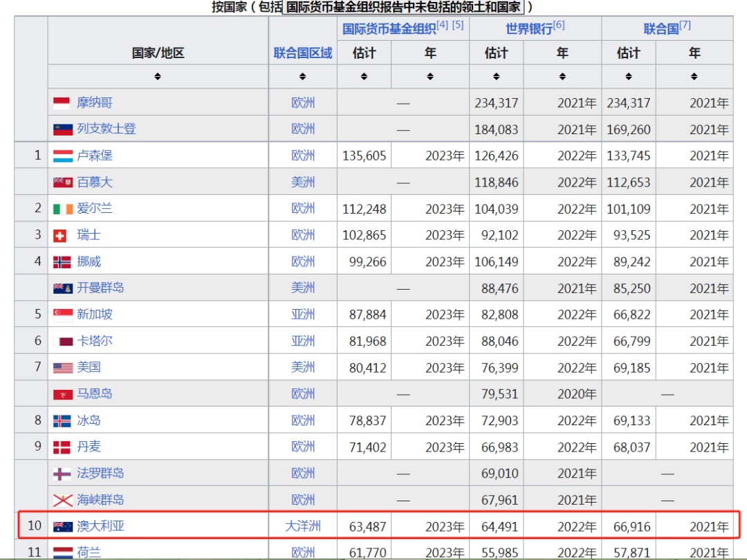Sort table by 联合国区域 column arrow
Screen dimensions: 747x560
tap(302, 76)
